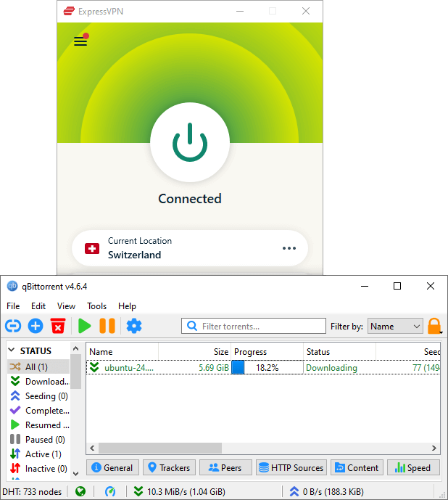Close the ExpressVPN window
Screen dimensions: 448x500
pyautogui.click(x=306, y=11)
